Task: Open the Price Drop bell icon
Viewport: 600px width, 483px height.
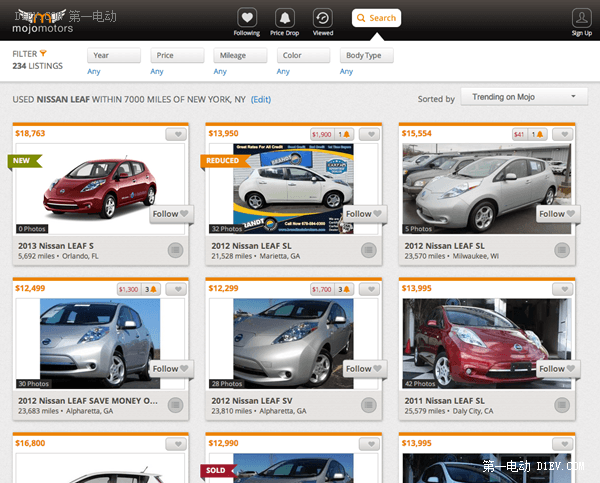Action: click(x=285, y=18)
